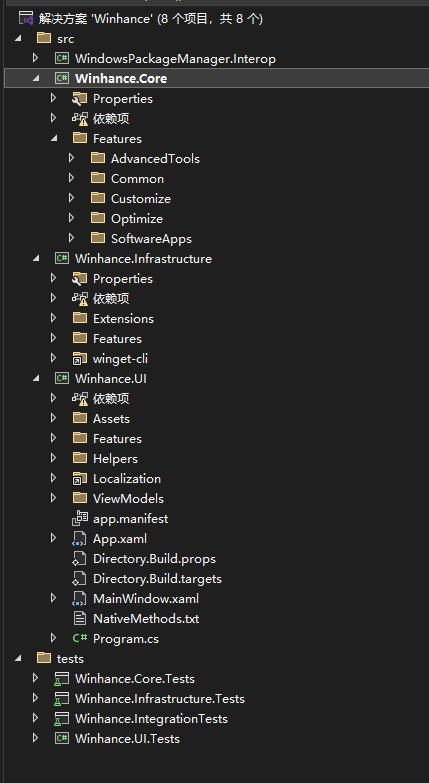Click the 'NativeMethods.txt' file name
The width and height of the screenshot is (429, 783).
[146, 618]
